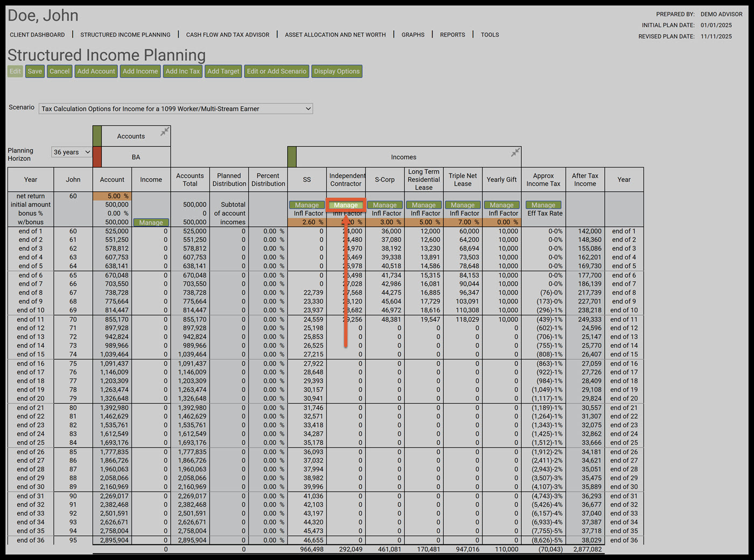Save the current plan
Viewport: 754px width, 560px height.
click(35, 71)
